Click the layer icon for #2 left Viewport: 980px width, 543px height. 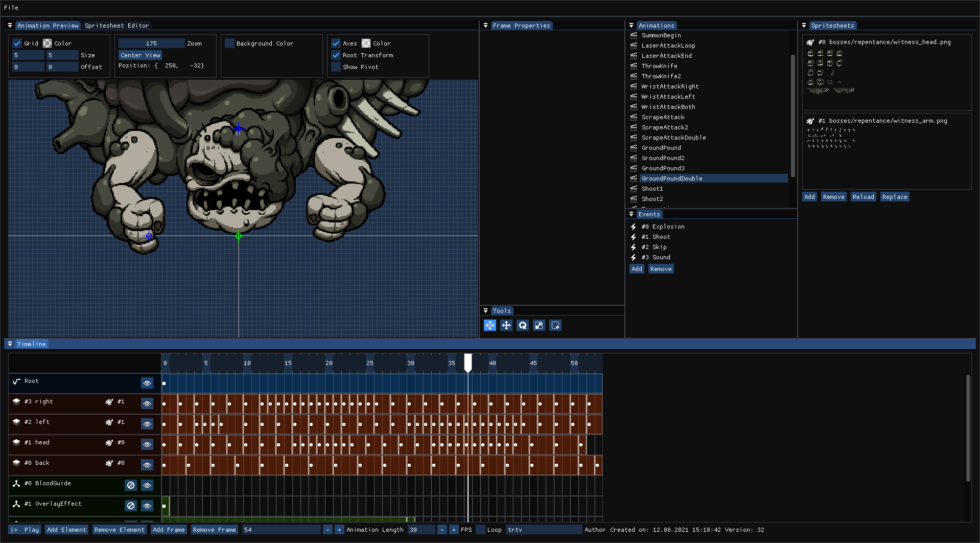click(16, 422)
